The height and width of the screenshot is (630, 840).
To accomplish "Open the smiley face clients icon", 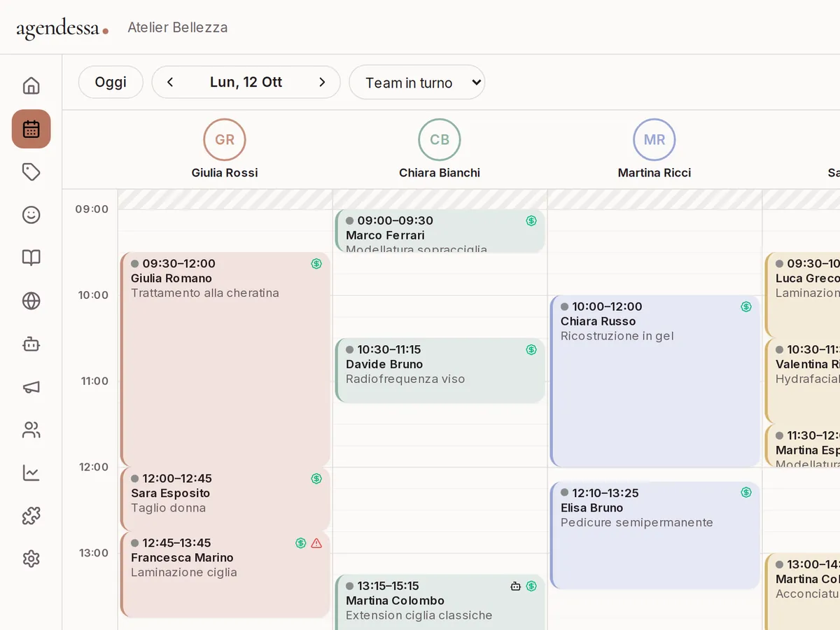I will click(x=31, y=215).
